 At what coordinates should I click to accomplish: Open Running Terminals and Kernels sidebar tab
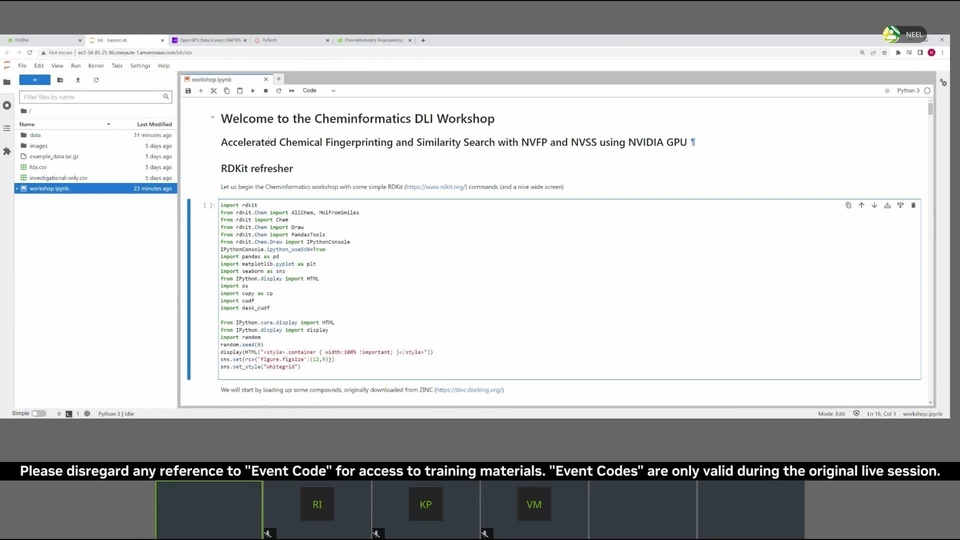pos(7,105)
